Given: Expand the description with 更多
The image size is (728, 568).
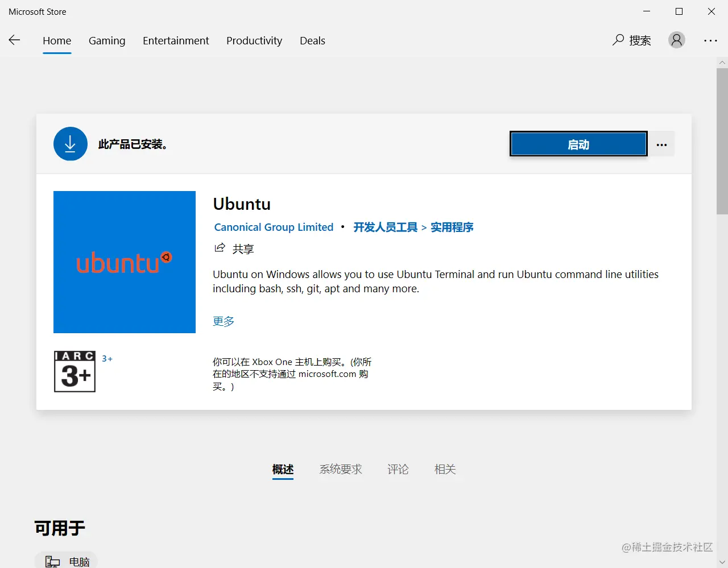Looking at the screenshot, I should [x=224, y=321].
